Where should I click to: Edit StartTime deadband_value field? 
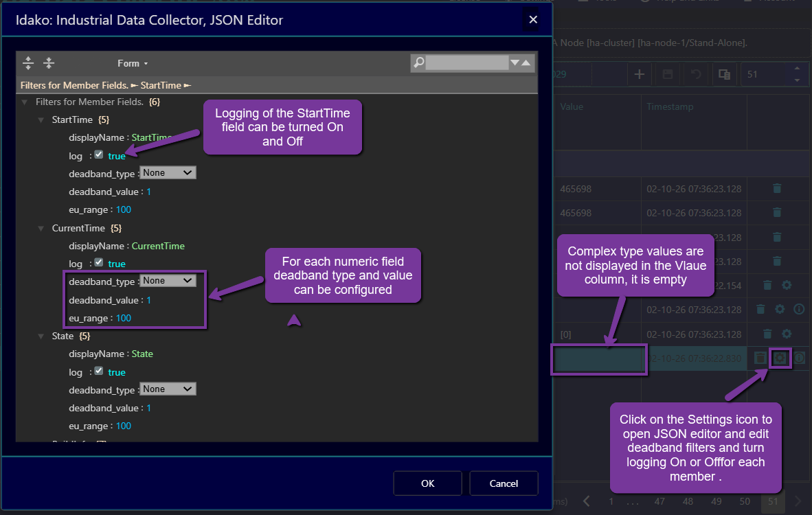click(148, 192)
